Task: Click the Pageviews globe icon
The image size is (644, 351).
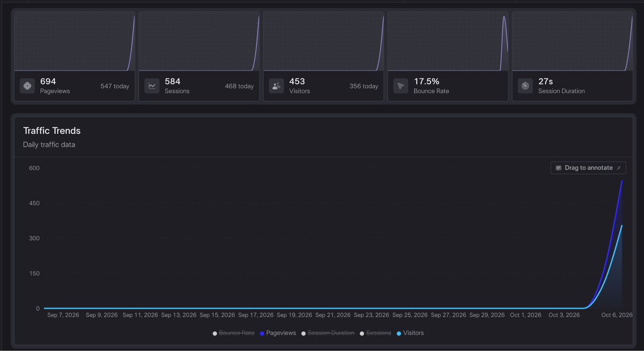Action: 27,86
